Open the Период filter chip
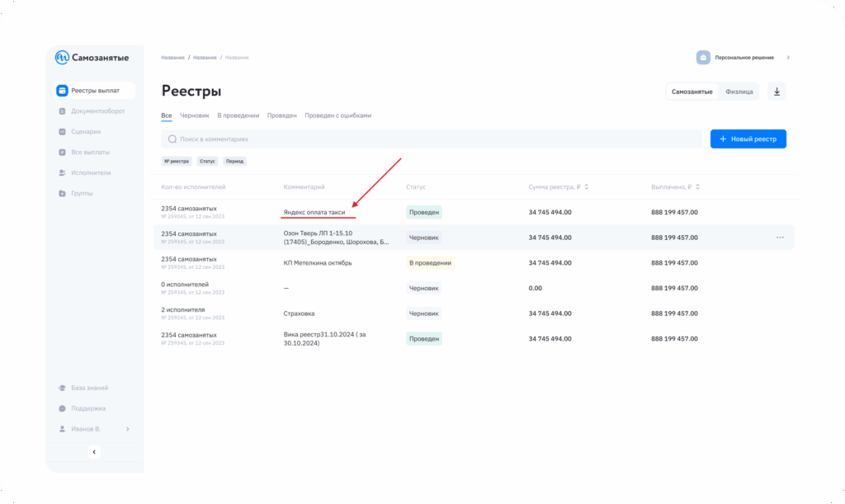845x504 pixels. 234,162
